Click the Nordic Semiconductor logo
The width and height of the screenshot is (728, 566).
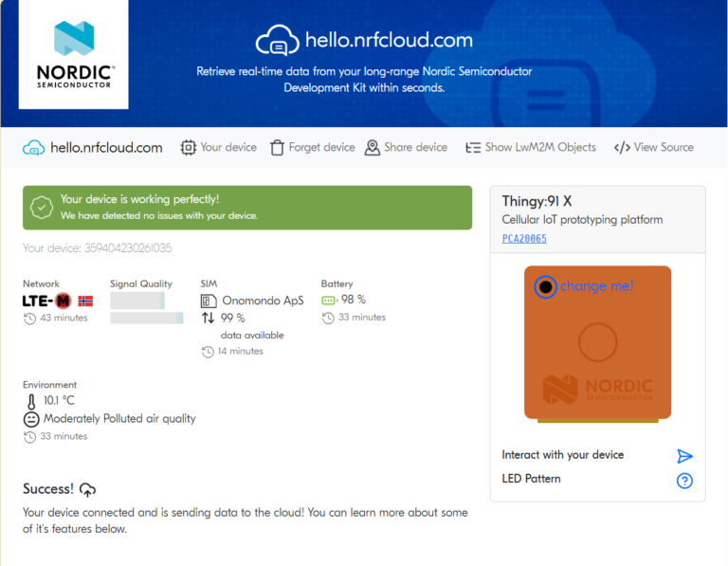pos(74,54)
